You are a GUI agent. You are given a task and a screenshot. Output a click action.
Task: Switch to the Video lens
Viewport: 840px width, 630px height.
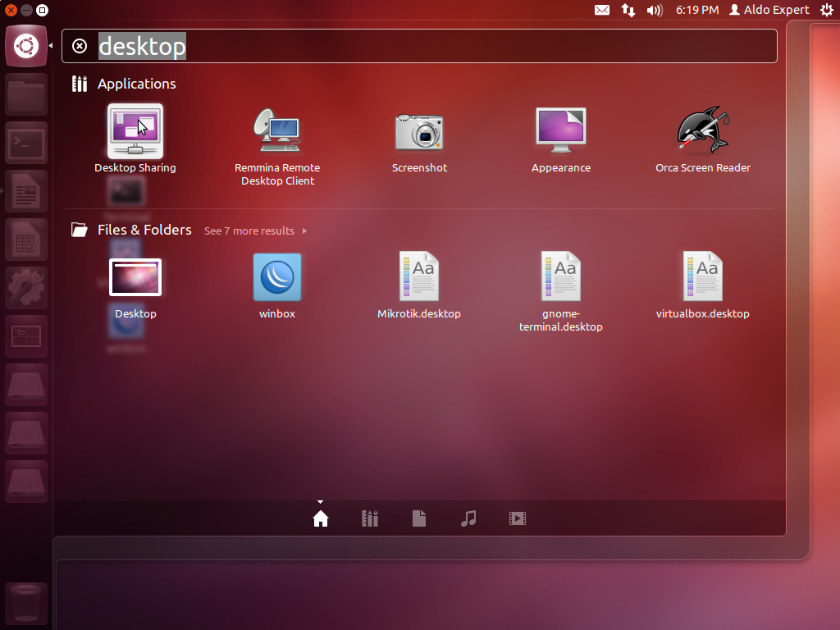pos(518,518)
